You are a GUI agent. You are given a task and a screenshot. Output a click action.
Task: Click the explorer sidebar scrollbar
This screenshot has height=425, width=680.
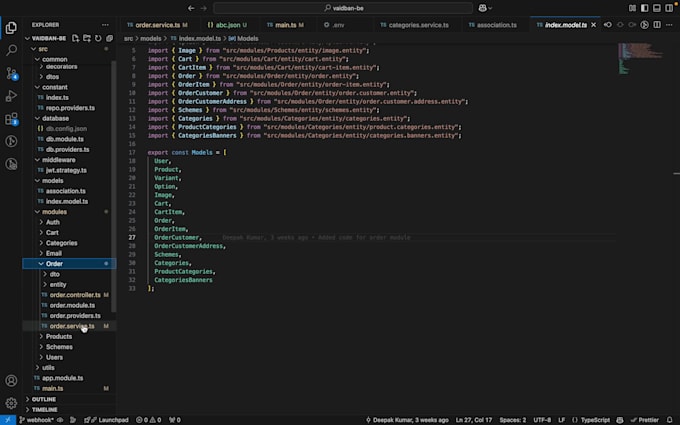tap(114, 186)
